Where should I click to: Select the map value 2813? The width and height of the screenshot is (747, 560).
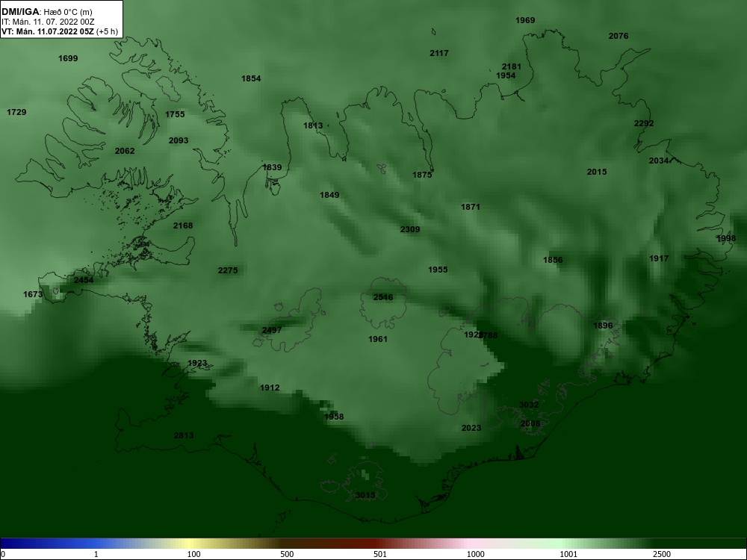[184, 435]
